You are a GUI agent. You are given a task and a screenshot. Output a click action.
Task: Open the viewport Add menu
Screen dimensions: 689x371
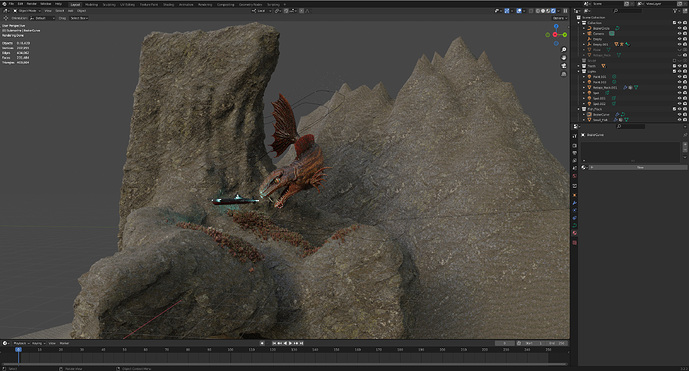pos(70,11)
